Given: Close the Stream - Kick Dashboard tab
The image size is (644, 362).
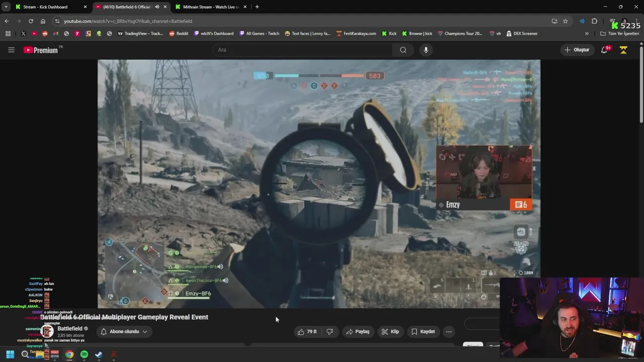Looking at the screenshot, I should 85,7.
